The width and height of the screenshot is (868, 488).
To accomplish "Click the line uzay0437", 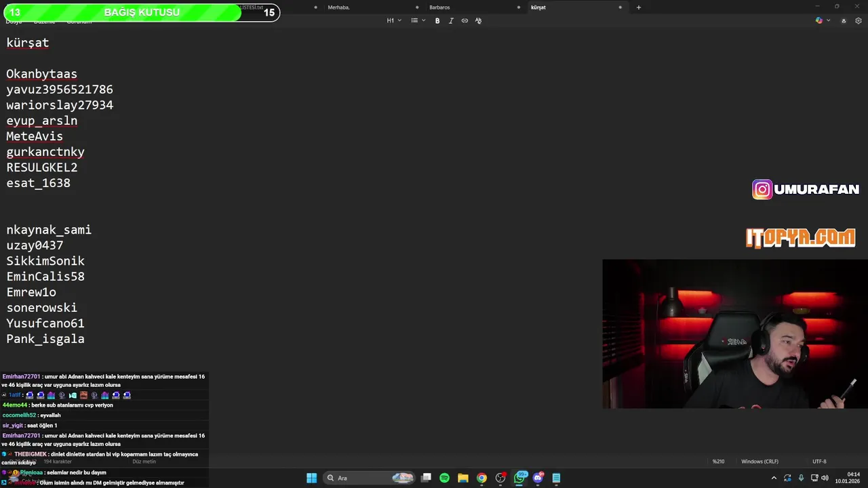I will [35, 245].
